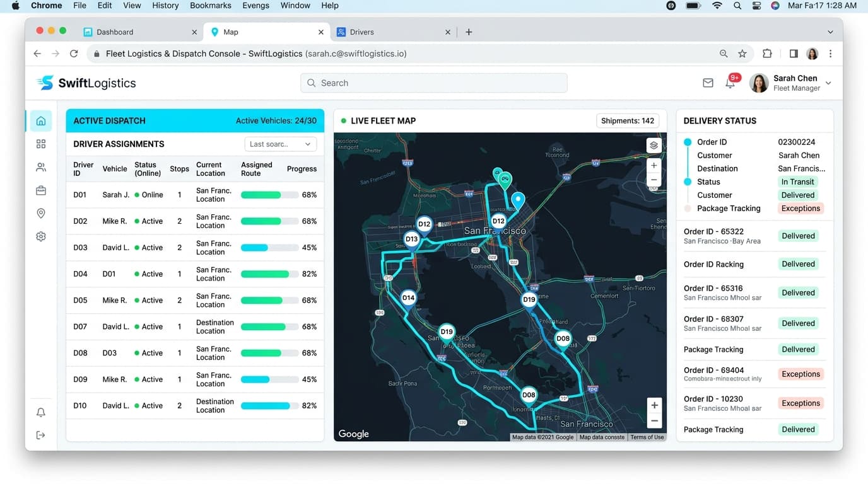The width and height of the screenshot is (868, 484).
Task: Open a new browser tab
Action: click(x=469, y=32)
